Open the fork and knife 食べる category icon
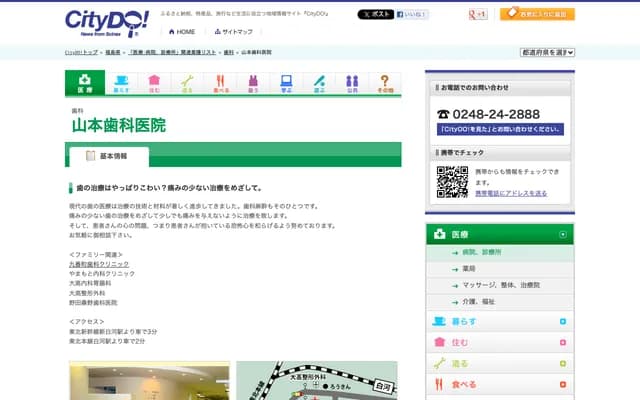 tap(220, 84)
